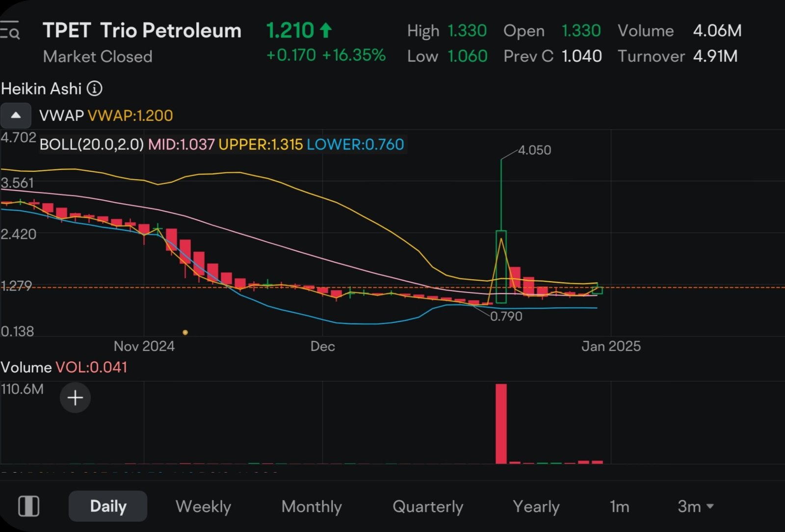Tap the Turnover 4.91M value
Screen dimensions: 785x532
[x=715, y=56]
